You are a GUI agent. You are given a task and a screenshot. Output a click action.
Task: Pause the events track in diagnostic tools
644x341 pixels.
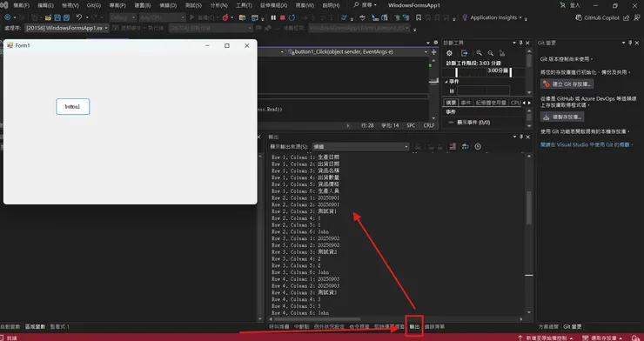(452, 91)
